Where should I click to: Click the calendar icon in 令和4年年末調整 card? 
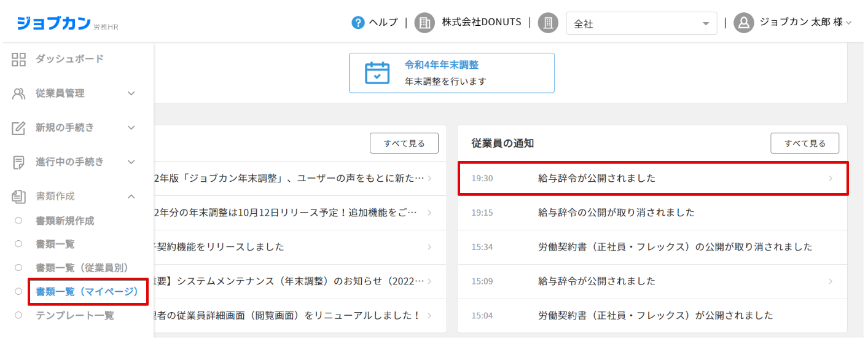point(377,72)
